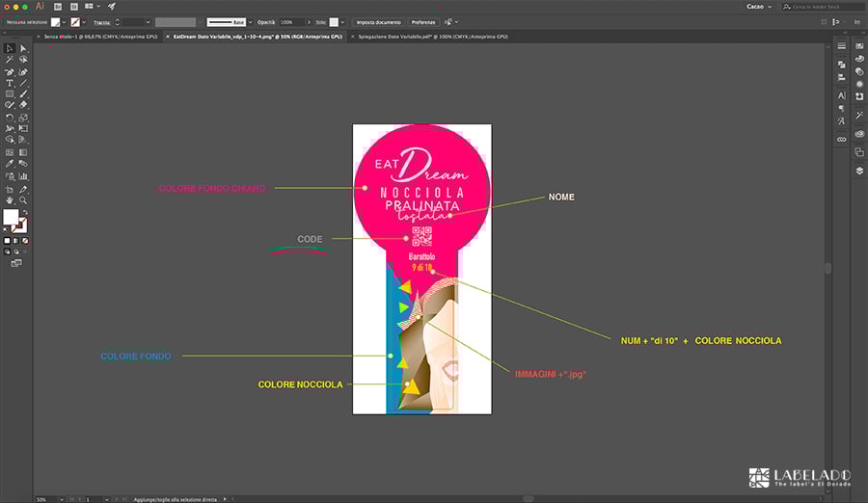Open the Layers panel icon
Screen dimensions: 868x503
point(859,171)
